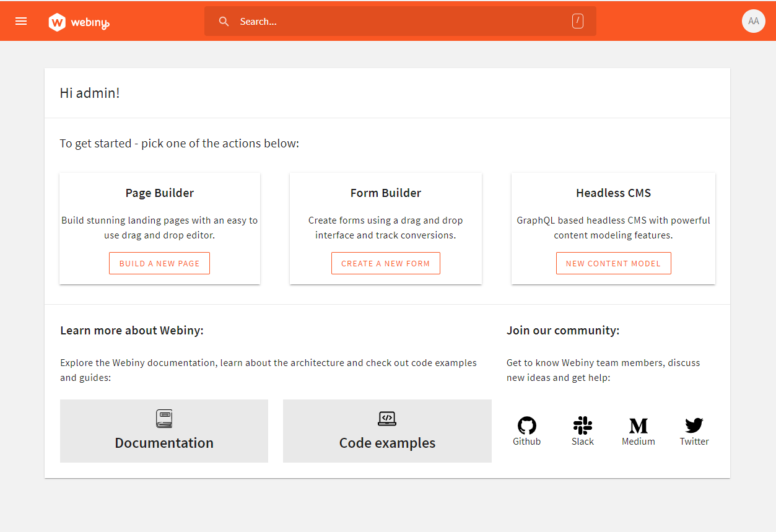Click the Webiny logo
The image size is (776, 532).
point(79,20)
